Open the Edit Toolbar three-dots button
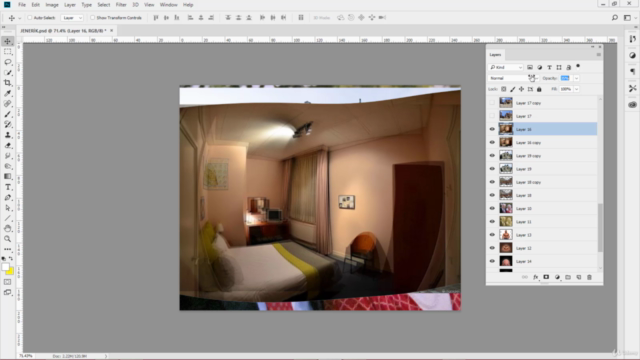This screenshot has width=640, height=360. [8, 249]
